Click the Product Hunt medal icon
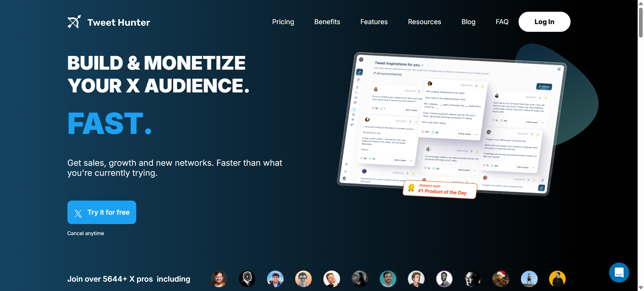This screenshot has width=644, height=291. 411,188
